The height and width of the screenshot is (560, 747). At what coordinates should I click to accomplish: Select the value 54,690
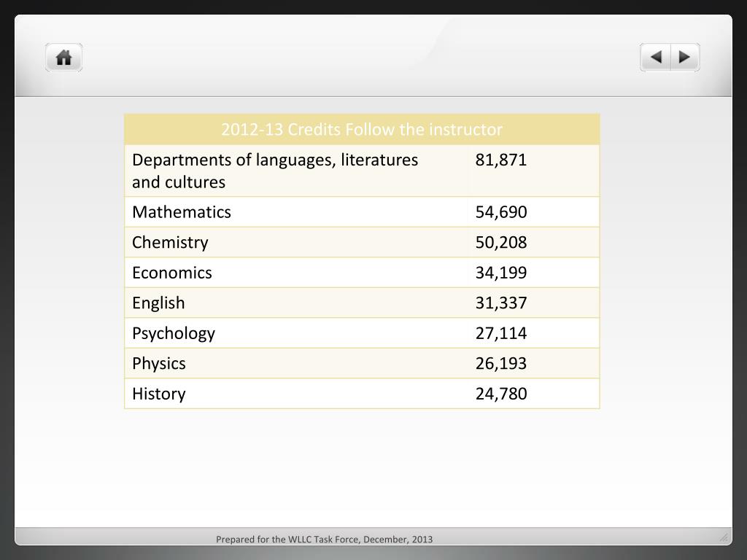point(501,212)
